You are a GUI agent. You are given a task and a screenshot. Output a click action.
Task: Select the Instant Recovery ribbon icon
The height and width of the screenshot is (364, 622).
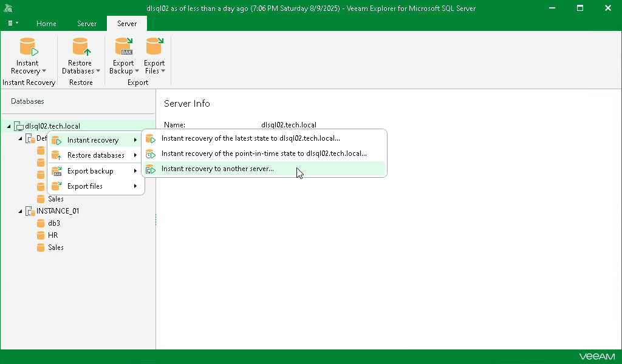pyautogui.click(x=27, y=47)
